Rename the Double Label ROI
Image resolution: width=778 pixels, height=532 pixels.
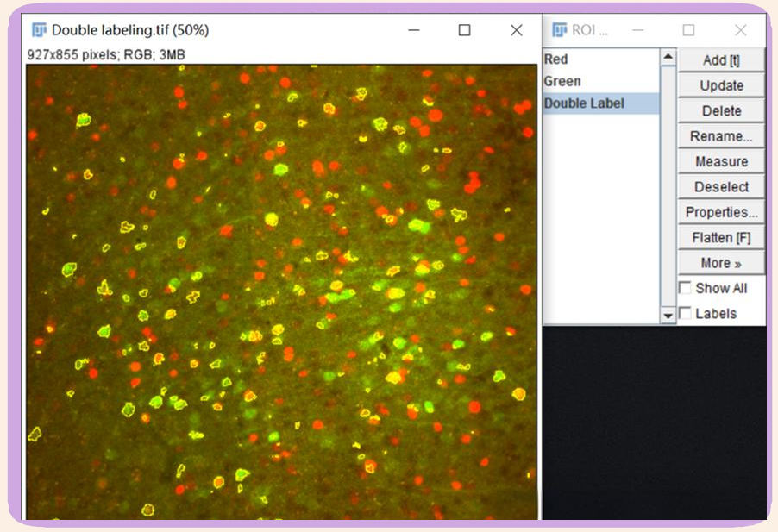pyautogui.click(x=720, y=135)
